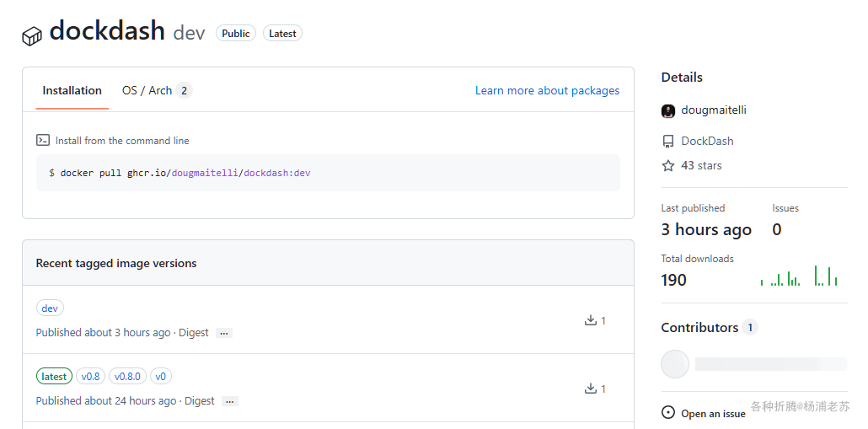The height and width of the screenshot is (429, 868).
Task: Switch to the Installation tab
Action: coord(72,90)
